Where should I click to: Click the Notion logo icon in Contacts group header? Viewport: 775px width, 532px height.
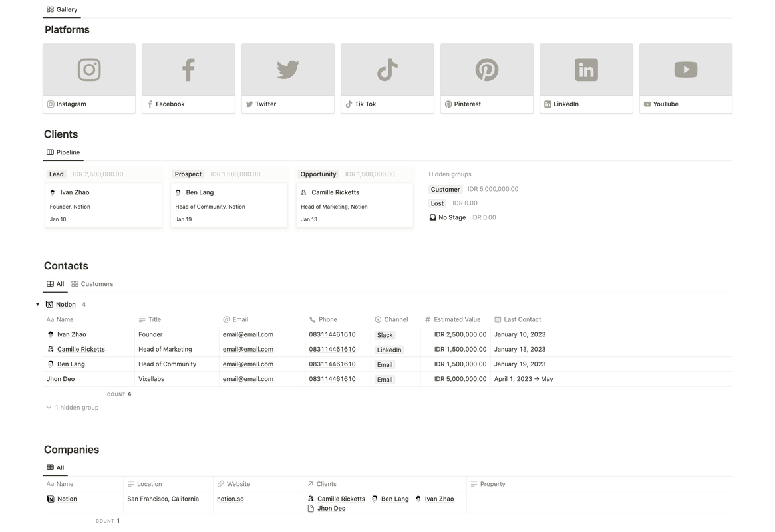(x=49, y=305)
